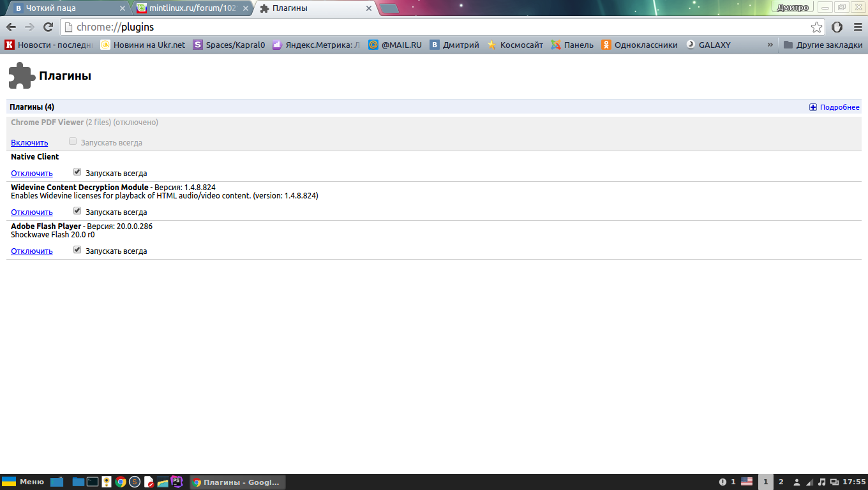Show hidden bookmarks with the chevron
The width and height of the screenshot is (868, 490).
click(770, 45)
